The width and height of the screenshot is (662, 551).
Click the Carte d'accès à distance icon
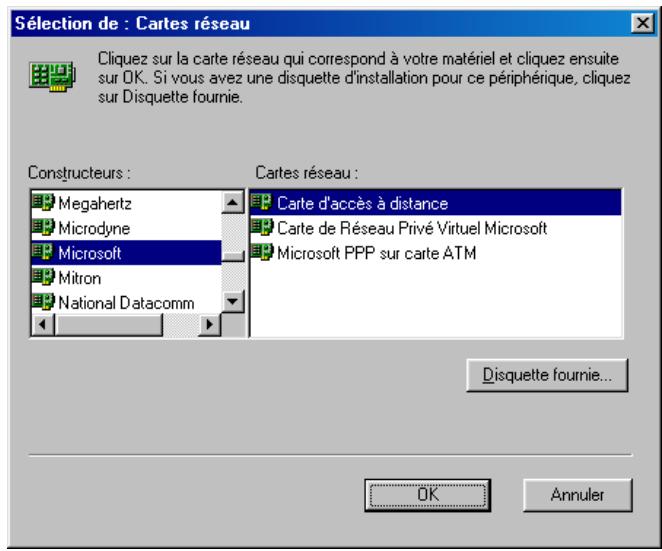click(x=262, y=202)
